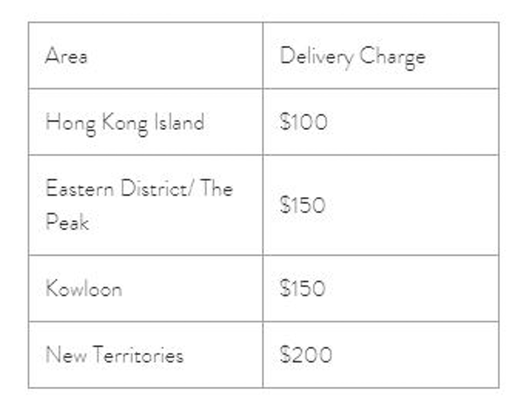Select the New Territories cell

(x=114, y=355)
